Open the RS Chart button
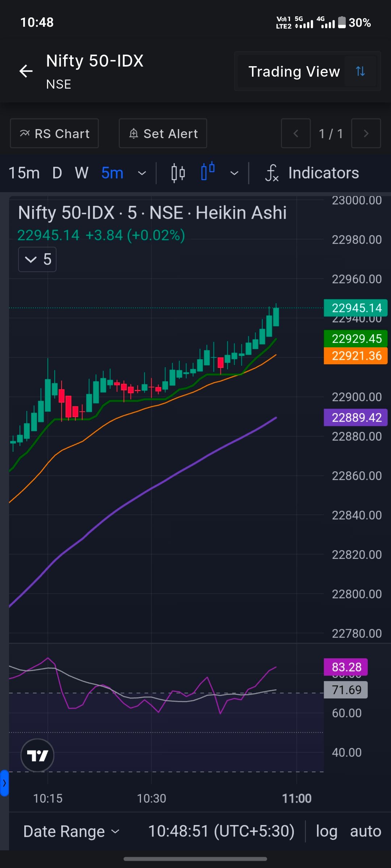 pos(54,133)
